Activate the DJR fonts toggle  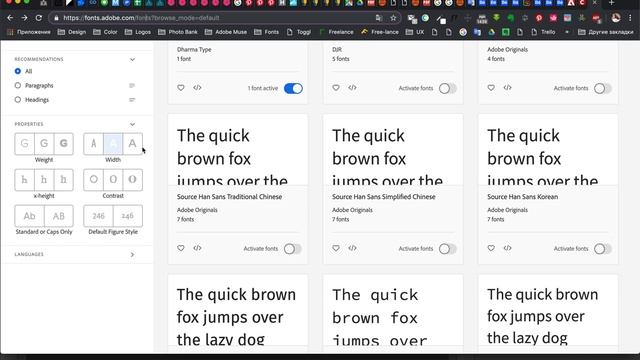click(448, 88)
